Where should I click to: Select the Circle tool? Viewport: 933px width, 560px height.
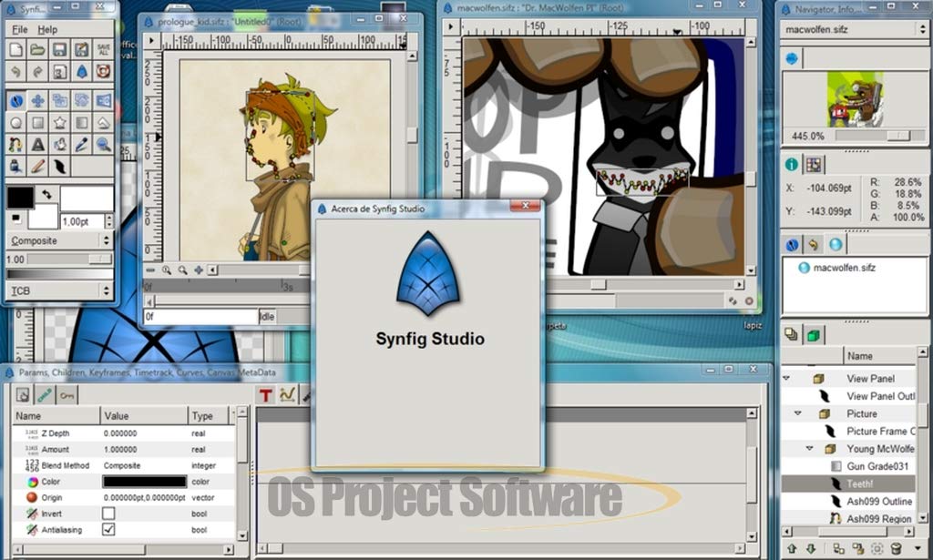point(15,122)
